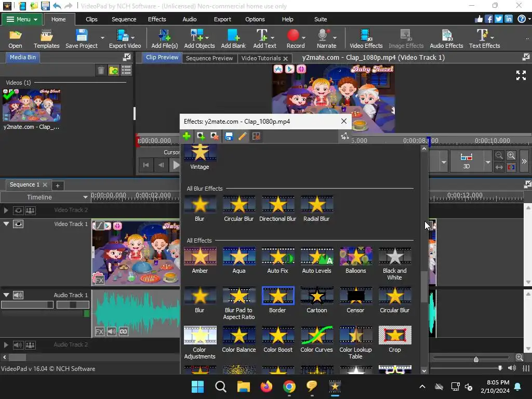Adjust Audio Track 1 volume slider
Image resolution: width=532 pixels, height=399 pixels.
point(27,304)
